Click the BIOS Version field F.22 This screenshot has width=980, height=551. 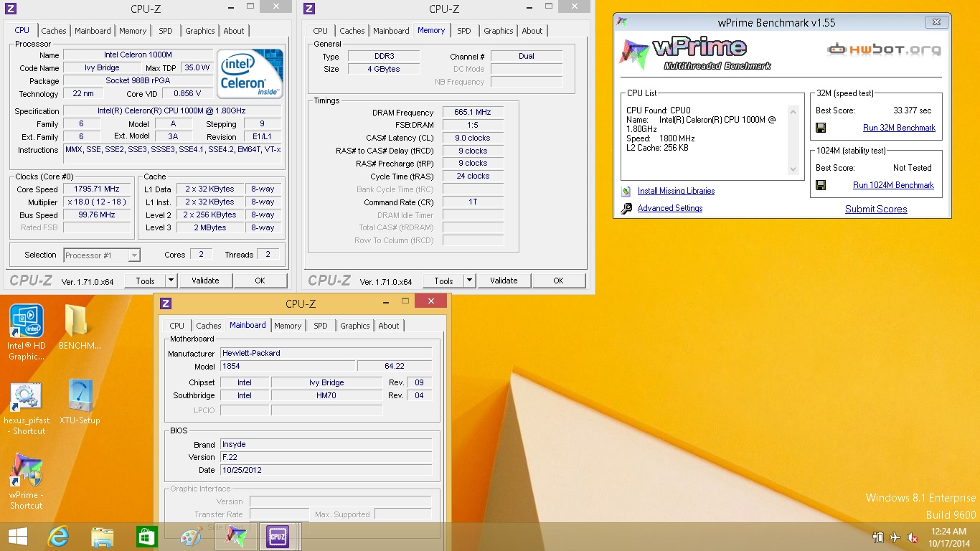pos(326,457)
